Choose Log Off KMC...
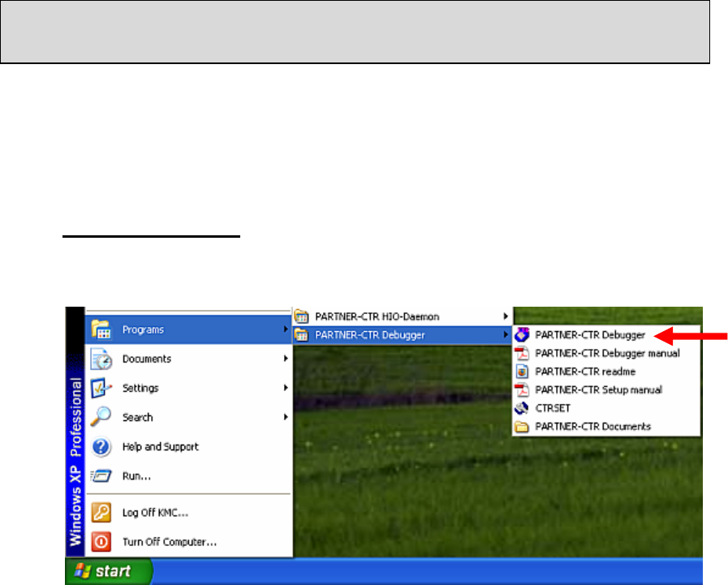 188,513
